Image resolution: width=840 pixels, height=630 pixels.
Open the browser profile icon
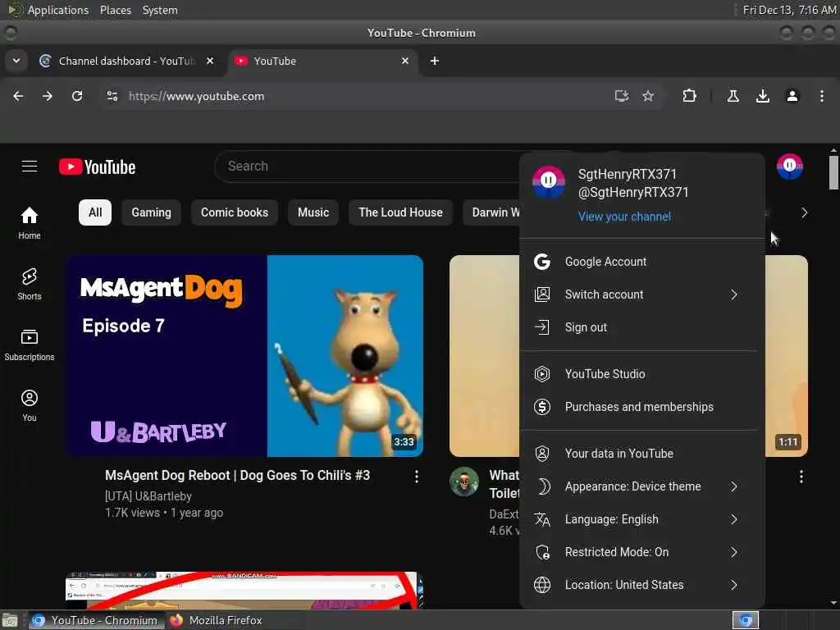(792, 96)
